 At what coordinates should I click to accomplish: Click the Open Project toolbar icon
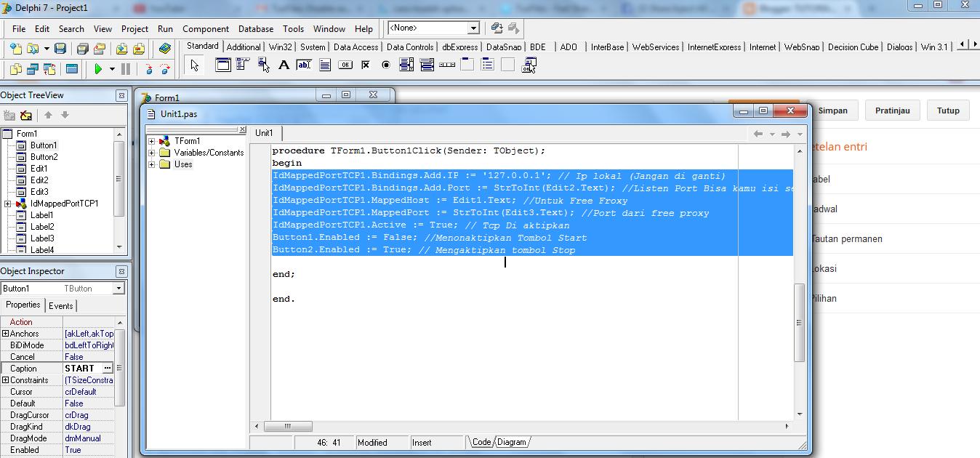click(x=100, y=49)
